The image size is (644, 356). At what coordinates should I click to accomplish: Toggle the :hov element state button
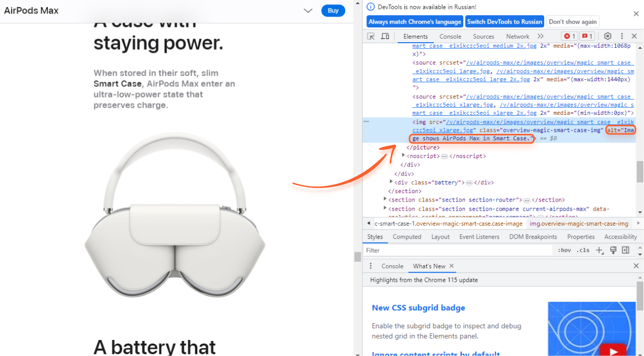[x=564, y=250]
